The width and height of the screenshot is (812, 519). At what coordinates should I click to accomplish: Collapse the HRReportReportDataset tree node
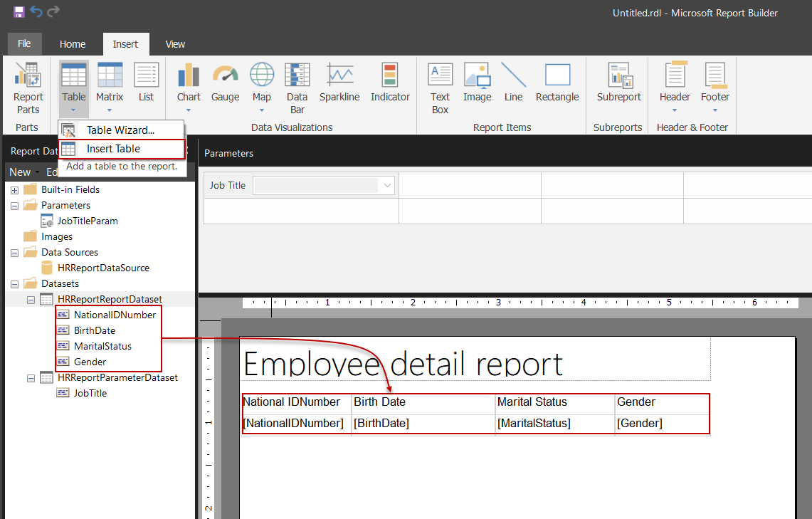[x=31, y=300]
